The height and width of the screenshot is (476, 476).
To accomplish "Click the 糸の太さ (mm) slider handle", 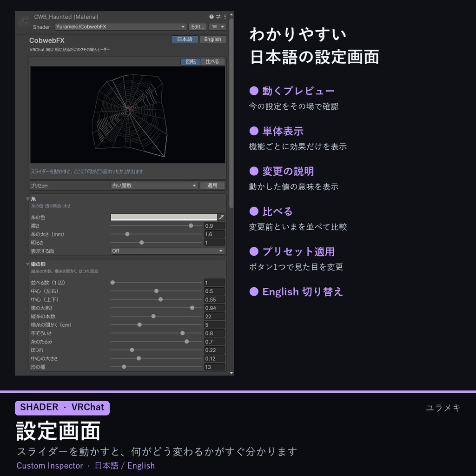I will (x=127, y=234).
